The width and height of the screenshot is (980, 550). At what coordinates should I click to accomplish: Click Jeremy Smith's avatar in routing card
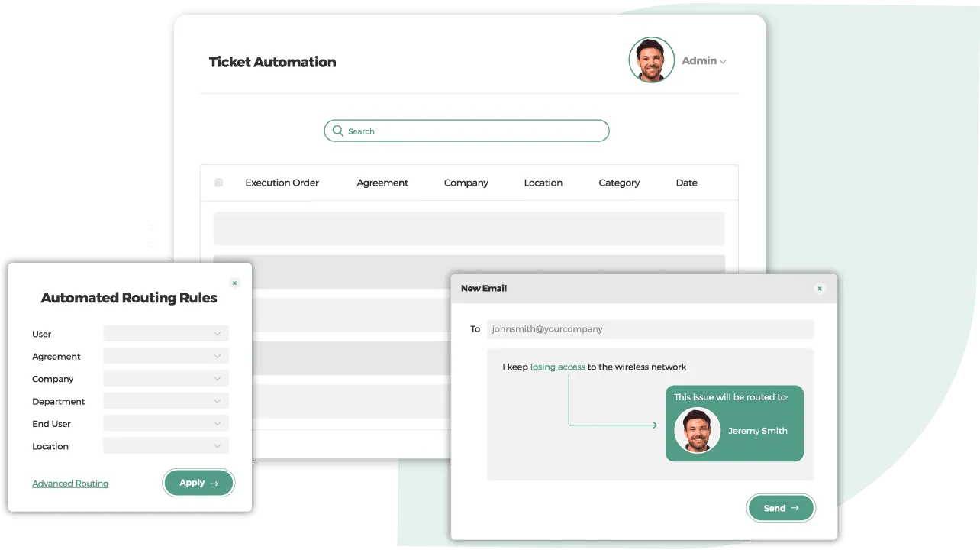tap(698, 431)
